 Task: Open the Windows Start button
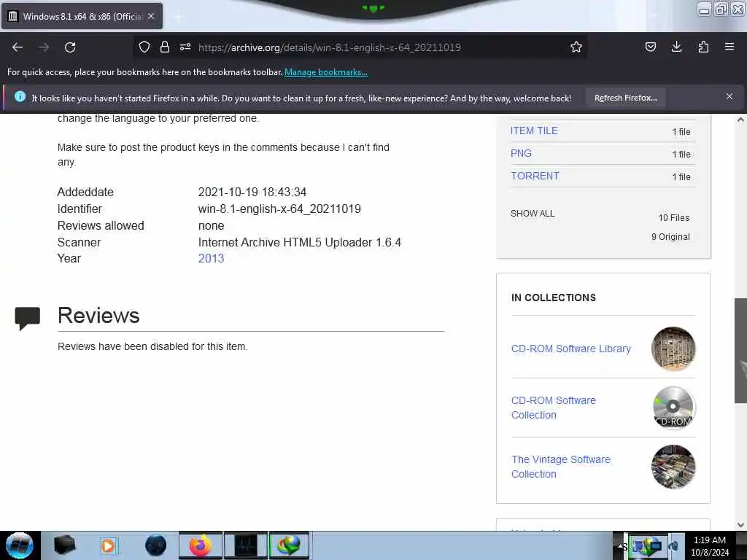point(20,545)
